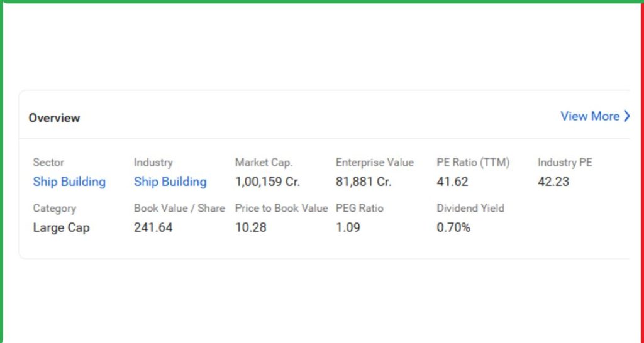
Task: Open the Ship Building link under Sector
Action: [69, 182]
